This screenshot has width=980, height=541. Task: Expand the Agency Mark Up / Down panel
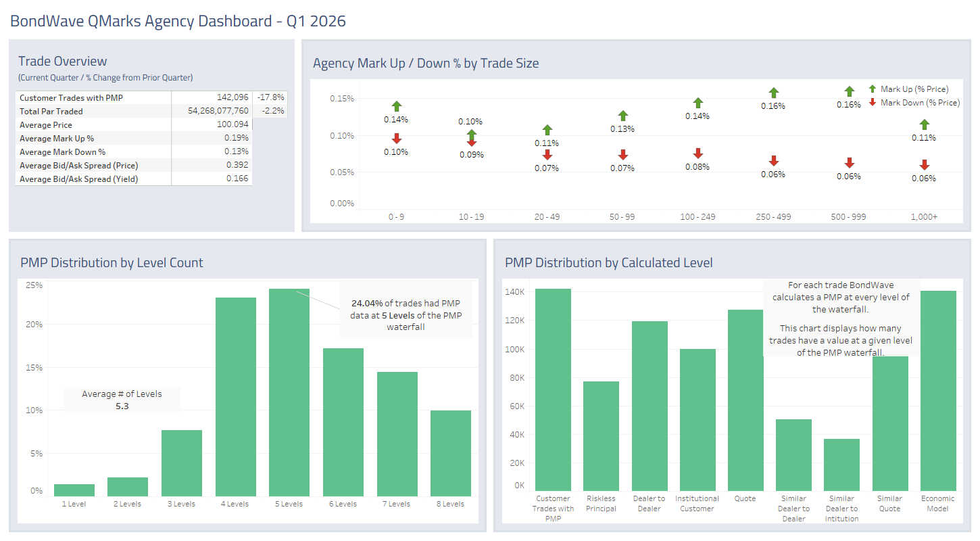(x=426, y=63)
